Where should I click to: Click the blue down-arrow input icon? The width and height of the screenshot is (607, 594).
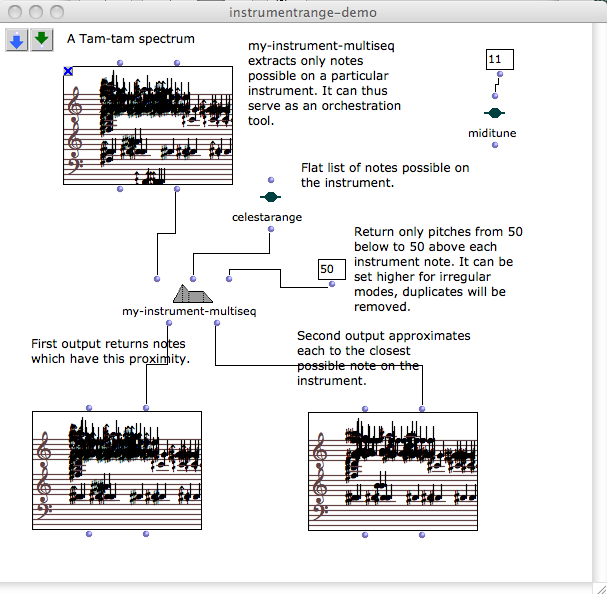17,39
